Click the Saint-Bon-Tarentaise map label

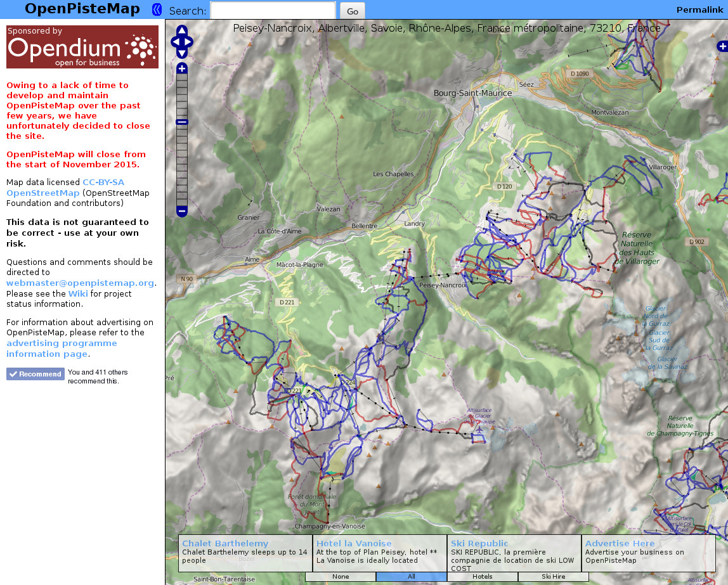coord(224,579)
